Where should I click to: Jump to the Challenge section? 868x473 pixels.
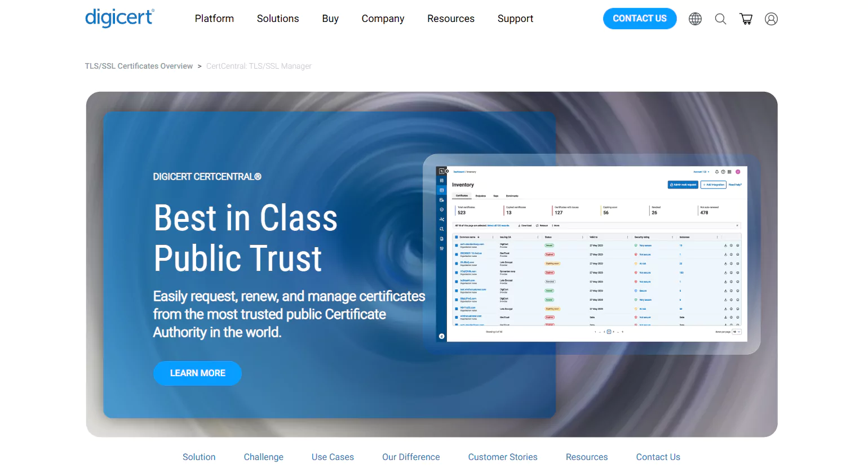[x=263, y=457]
